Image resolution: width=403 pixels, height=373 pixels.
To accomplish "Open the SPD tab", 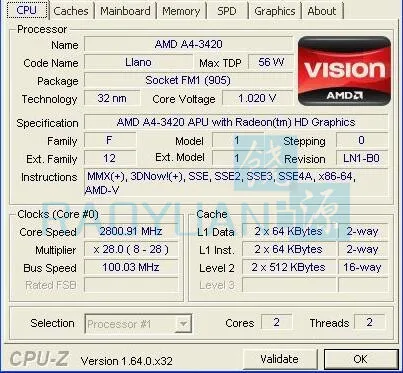I will pos(227,11).
